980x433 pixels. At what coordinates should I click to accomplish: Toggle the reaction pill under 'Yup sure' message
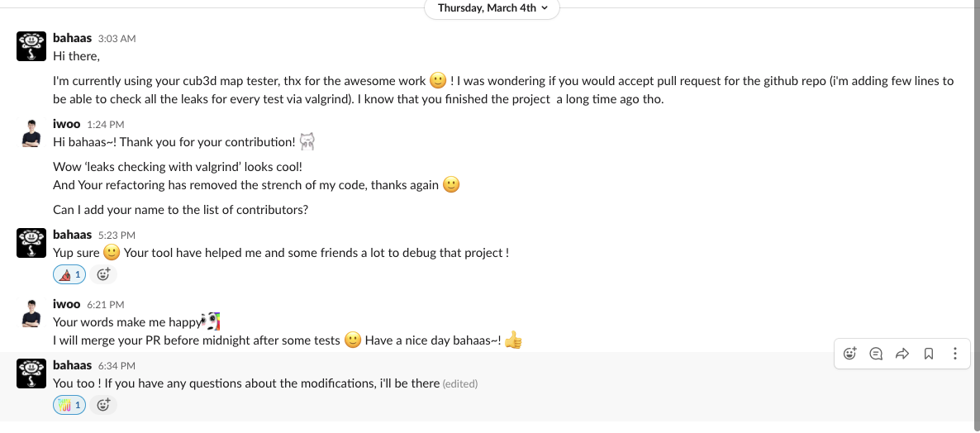69,274
